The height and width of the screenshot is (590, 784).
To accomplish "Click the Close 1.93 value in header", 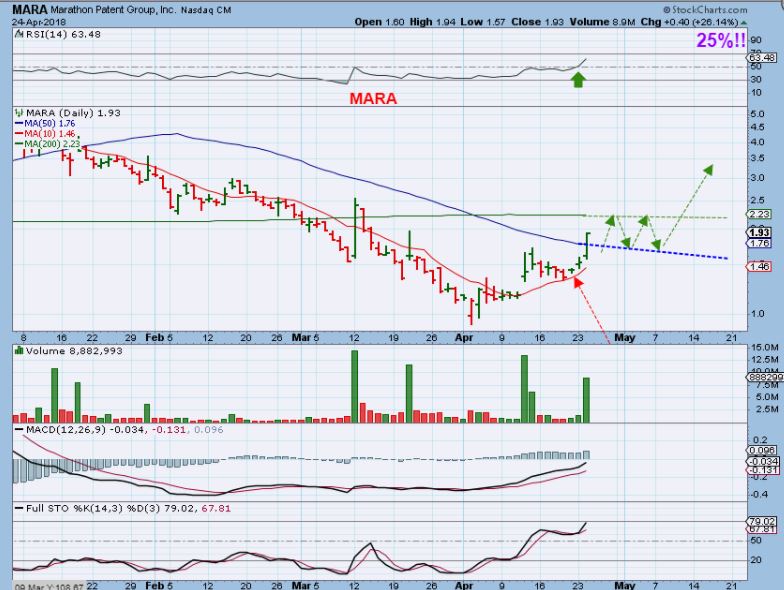I will pos(537,22).
